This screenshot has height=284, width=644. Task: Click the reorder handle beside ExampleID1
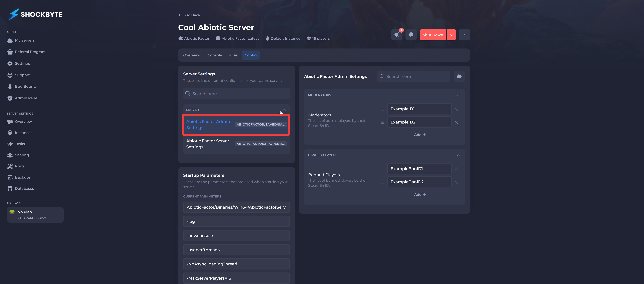point(382,109)
